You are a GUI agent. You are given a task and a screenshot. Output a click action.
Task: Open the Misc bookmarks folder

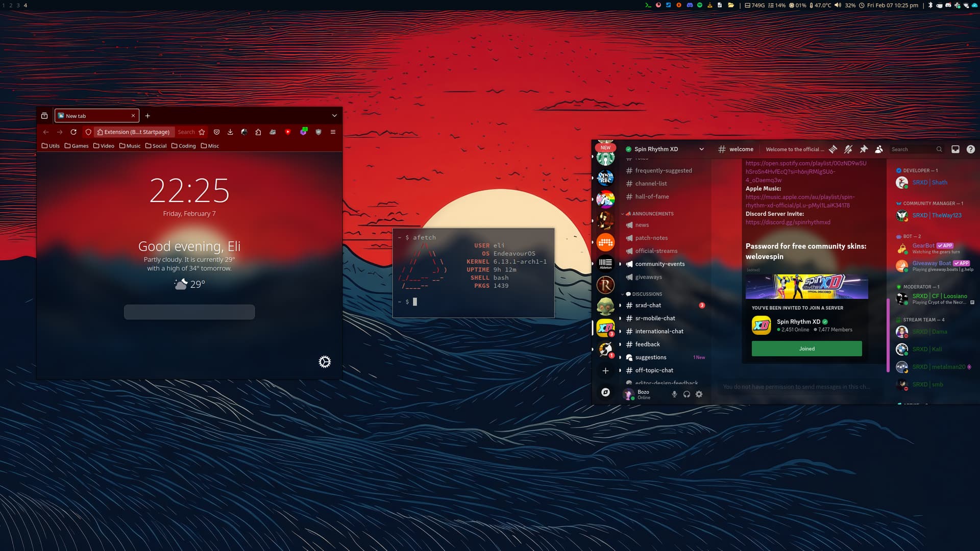tap(210, 146)
